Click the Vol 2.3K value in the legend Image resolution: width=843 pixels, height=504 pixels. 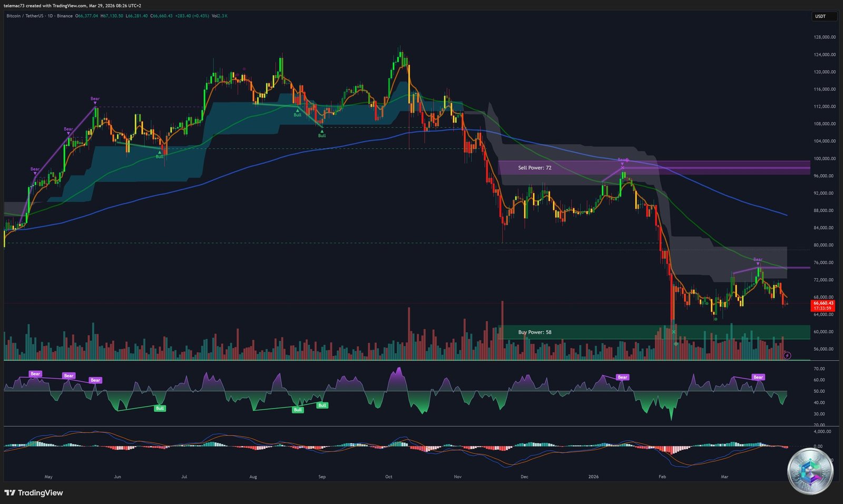point(221,16)
